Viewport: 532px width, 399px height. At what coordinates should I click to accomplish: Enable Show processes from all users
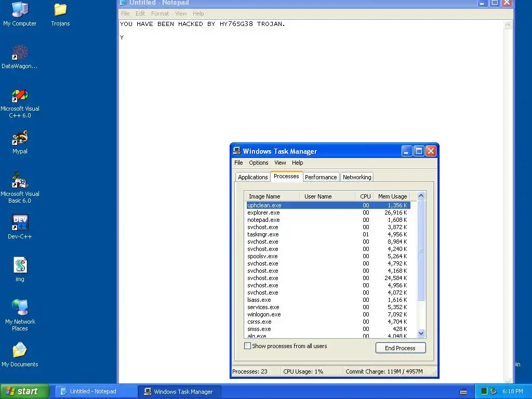pyautogui.click(x=248, y=346)
